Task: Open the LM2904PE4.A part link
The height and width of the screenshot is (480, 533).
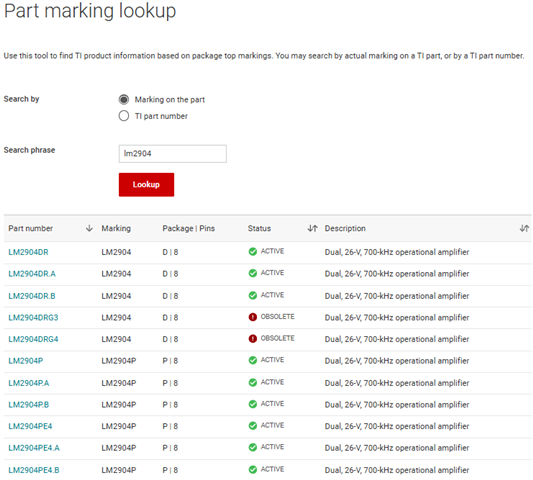Action: click(x=34, y=448)
